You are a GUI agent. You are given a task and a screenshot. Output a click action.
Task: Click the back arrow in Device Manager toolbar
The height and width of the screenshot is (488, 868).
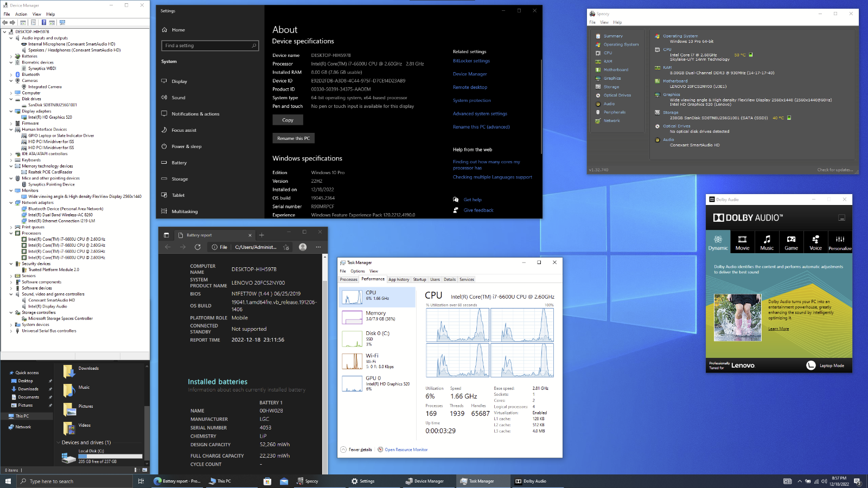click(5, 22)
